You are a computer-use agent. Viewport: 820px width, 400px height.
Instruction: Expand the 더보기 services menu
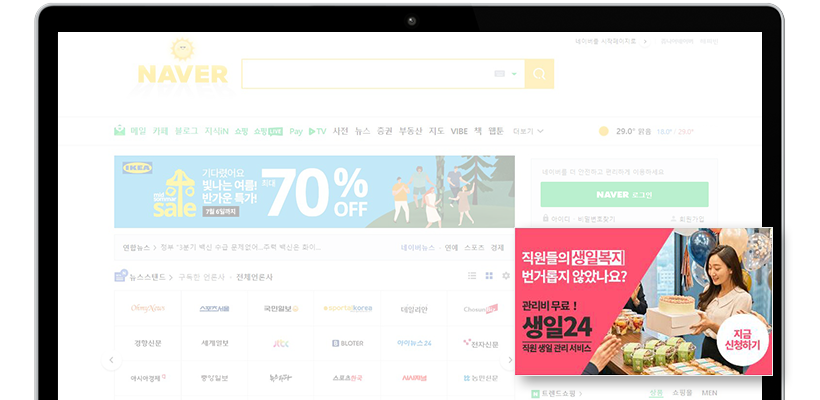[528, 131]
